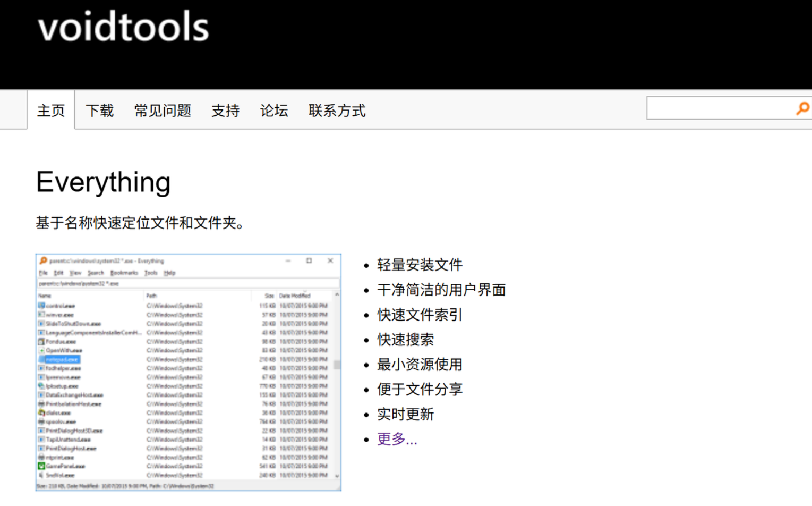Screen dimensions: 812x506
Task: Open the voidtools logo link
Action: (x=123, y=27)
